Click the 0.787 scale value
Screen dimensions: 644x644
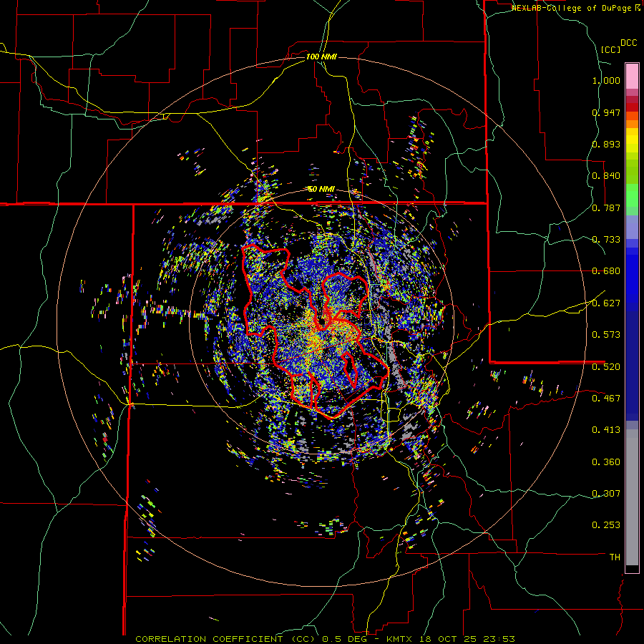606,208
